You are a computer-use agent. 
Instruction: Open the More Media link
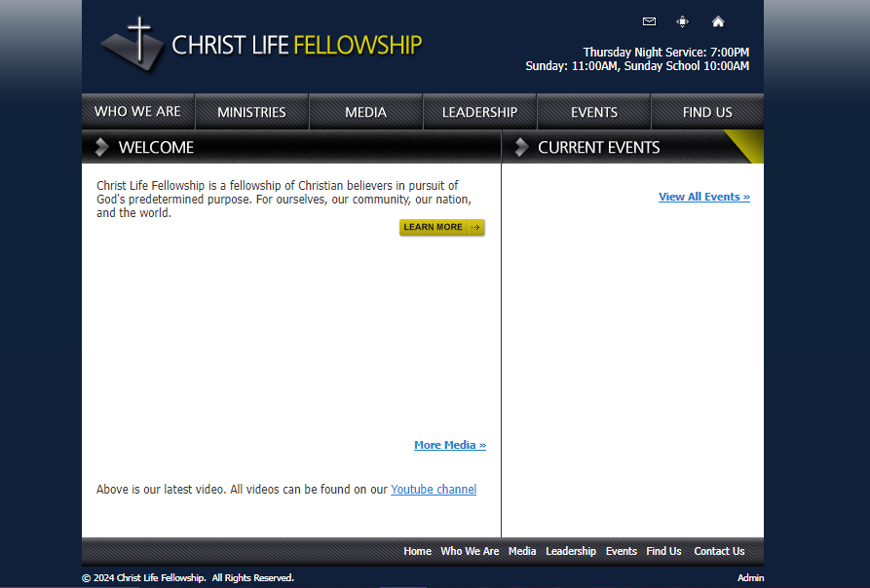[449, 445]
